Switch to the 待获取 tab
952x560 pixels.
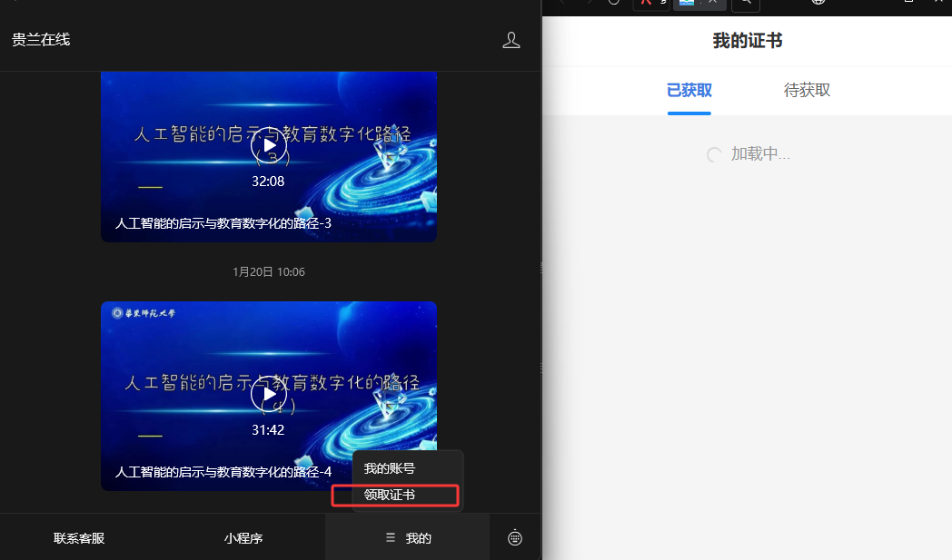click(x=807, y=91)
